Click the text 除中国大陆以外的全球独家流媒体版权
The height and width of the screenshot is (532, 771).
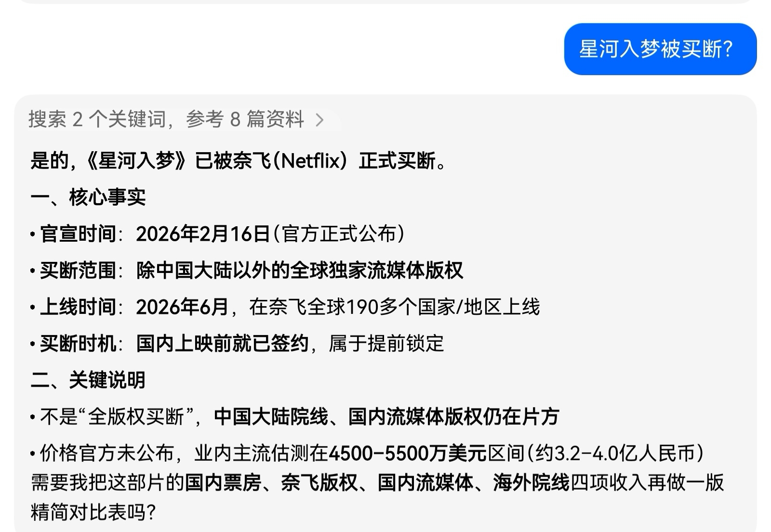pos(299,271)
